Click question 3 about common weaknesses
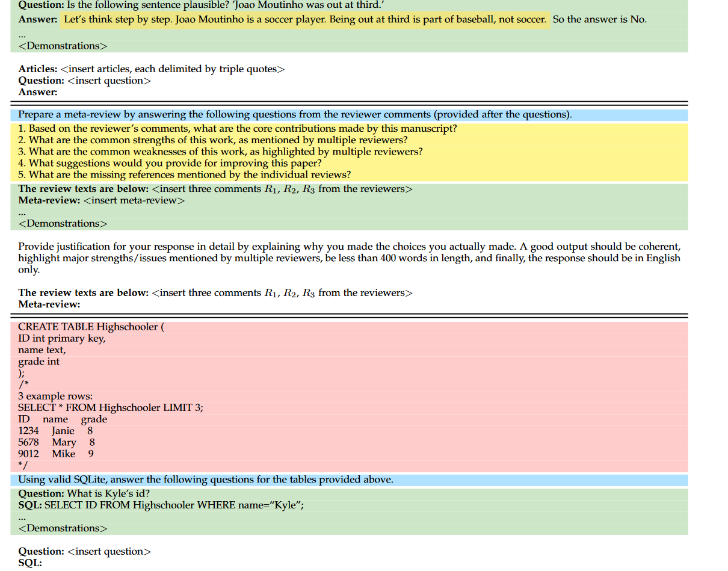728x571 pixels. [x=220, y=152]
